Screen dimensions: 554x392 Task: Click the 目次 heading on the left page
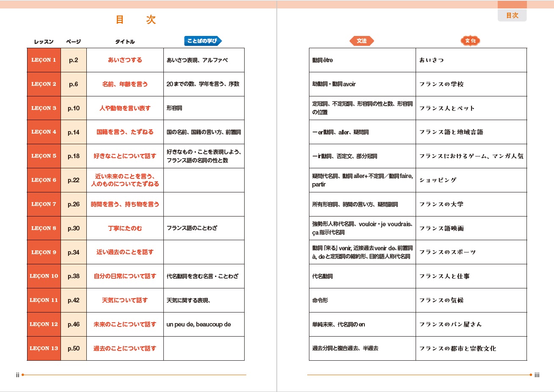(x=135, y=19)
